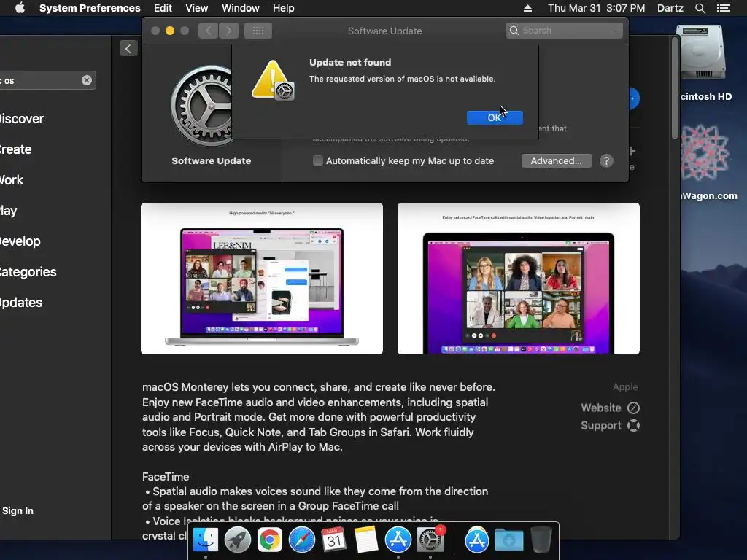Show all preferences grid button
Viewport: 747px width, 560px height.
tap(258, 31)
